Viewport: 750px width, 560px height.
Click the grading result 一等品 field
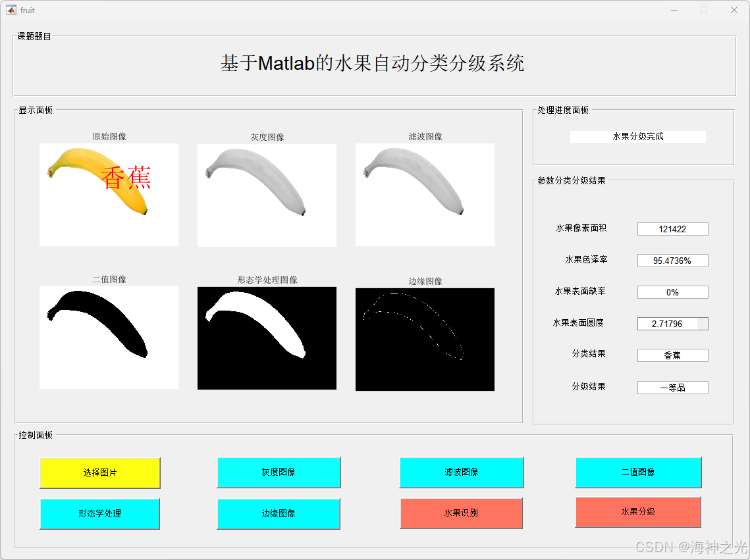coord(672,387)
